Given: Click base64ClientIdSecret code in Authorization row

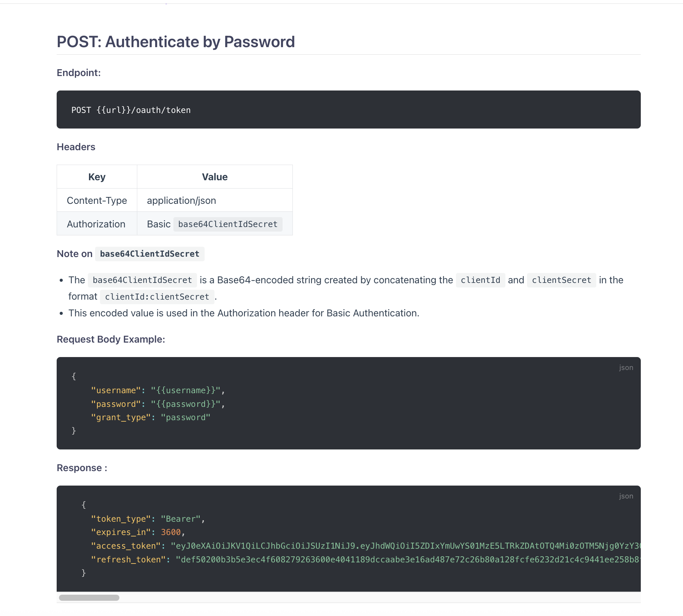Looking at the screenshot, I should 228,224.
